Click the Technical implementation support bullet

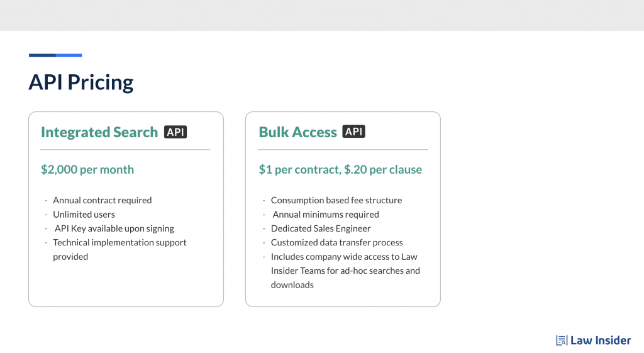tap(119, 249)
